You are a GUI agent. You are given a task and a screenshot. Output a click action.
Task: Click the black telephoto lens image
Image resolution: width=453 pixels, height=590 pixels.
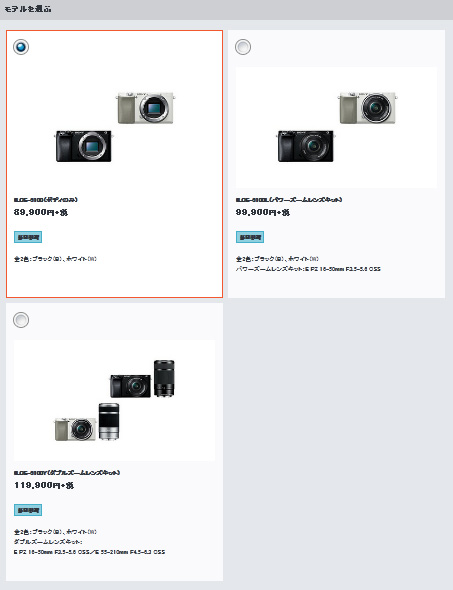[x=164, y=379]
